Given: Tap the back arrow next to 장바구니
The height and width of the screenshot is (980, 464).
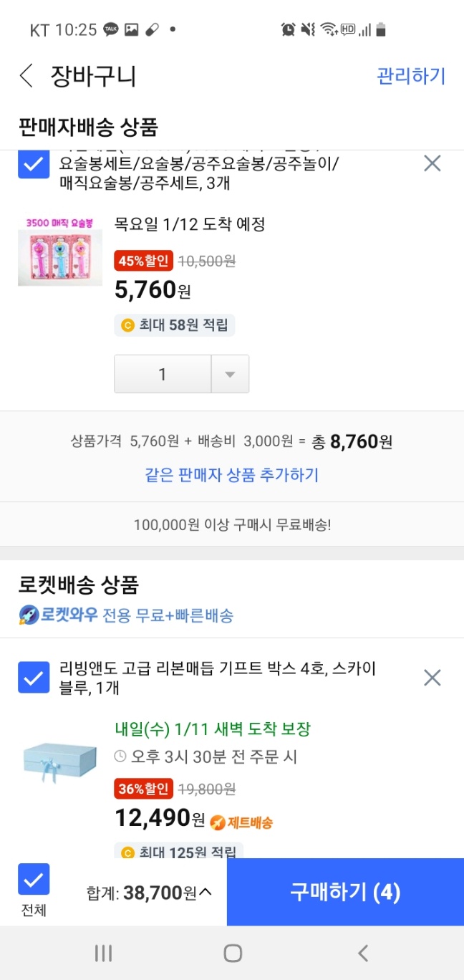Looking at the screenshot, I should coord(26,76).
